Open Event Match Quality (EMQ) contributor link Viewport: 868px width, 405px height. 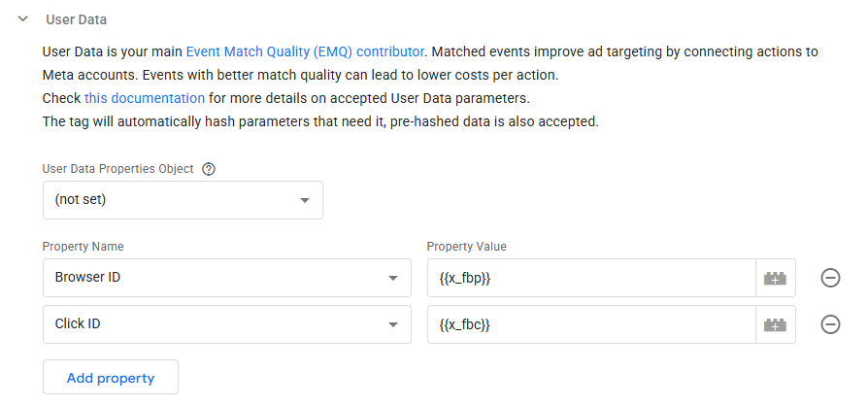coord(305,51)
